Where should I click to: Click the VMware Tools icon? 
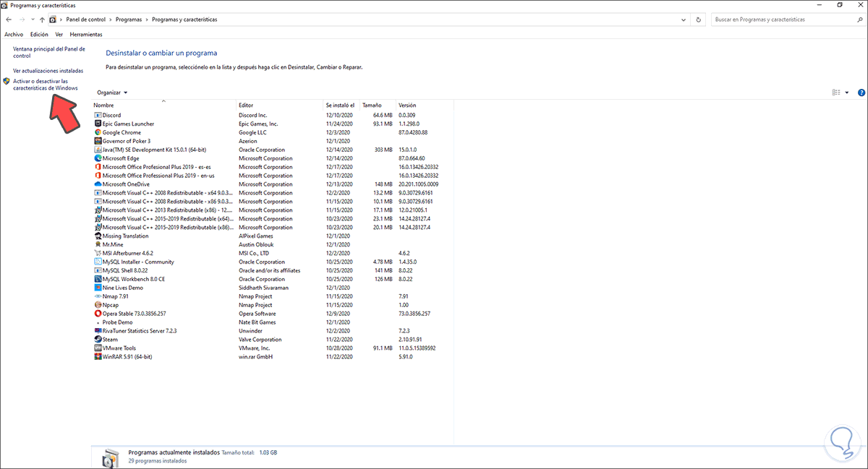pos(98,348)
